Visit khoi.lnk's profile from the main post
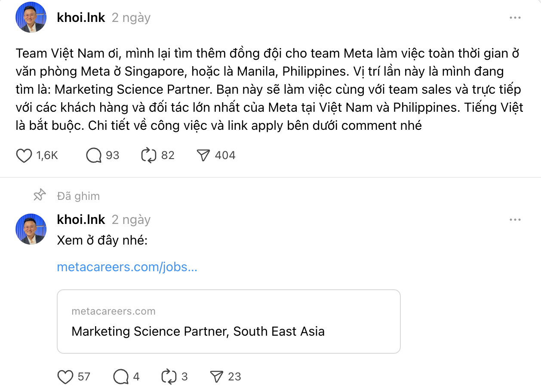This screenshot has height=392, width=541. coord(81,17)
